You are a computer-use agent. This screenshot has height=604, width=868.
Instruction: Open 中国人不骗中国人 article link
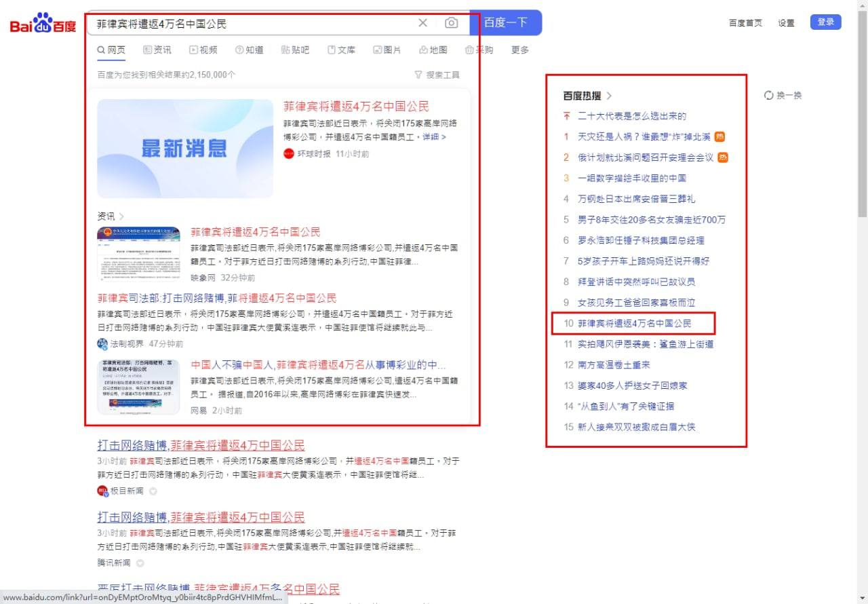(x=318, y=364)
